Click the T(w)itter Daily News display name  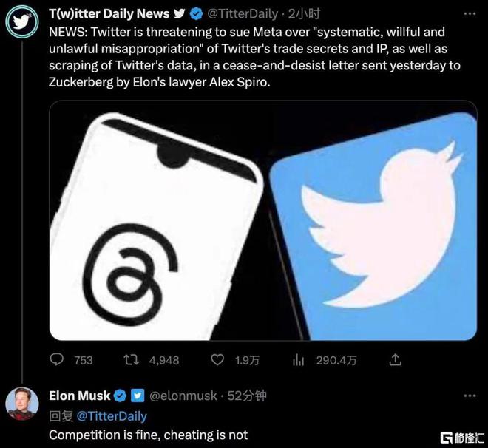[x=109, y=14]
